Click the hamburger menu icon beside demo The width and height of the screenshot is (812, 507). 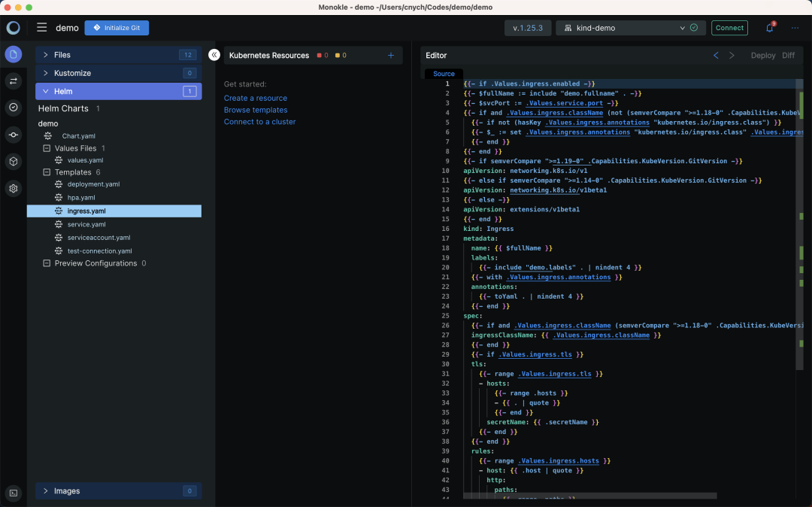tap(42, 28)
